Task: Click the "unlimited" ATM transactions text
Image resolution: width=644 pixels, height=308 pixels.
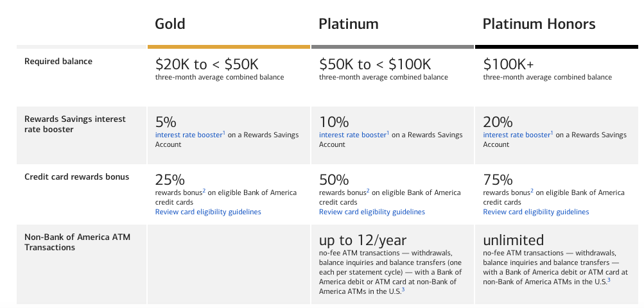Action: pyautogui.click(x=513, y=240)
